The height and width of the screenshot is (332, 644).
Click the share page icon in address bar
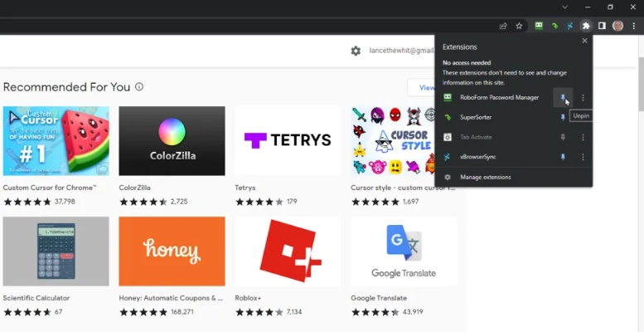point(504,26)
